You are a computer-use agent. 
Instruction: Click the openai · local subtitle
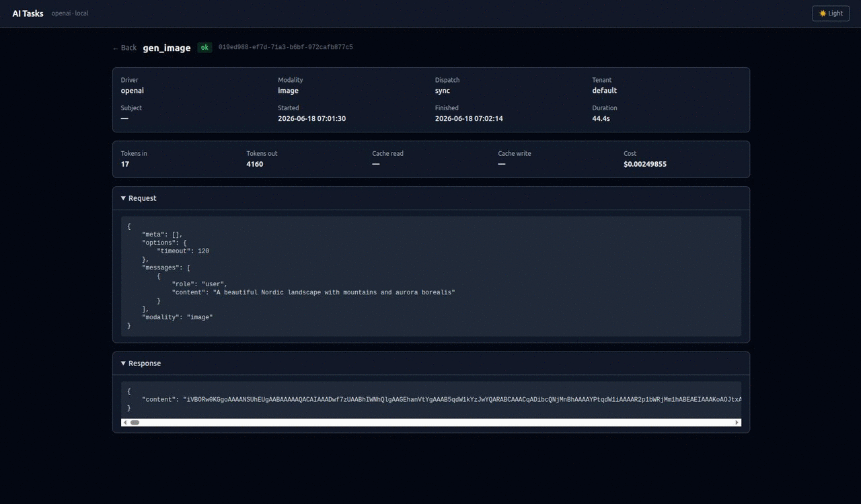pos(70,13)
